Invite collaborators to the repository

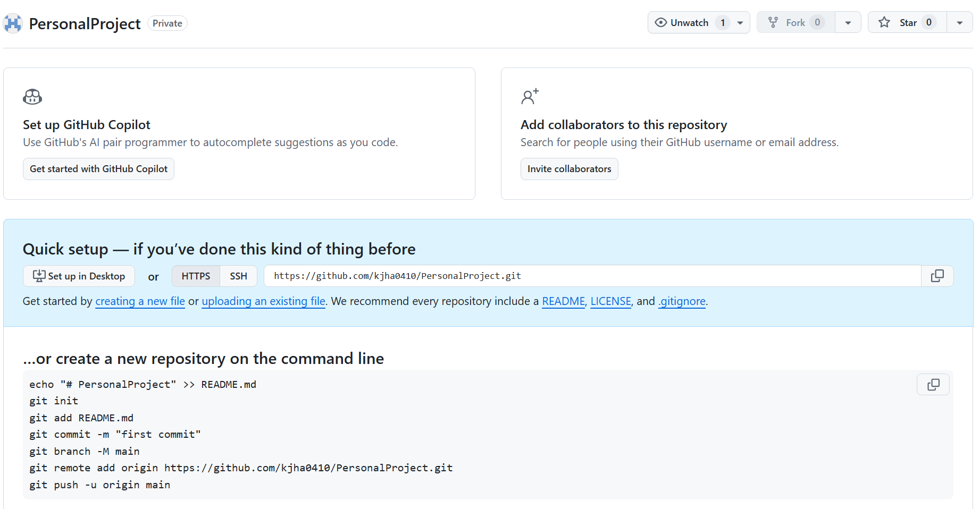coord(569,169)
